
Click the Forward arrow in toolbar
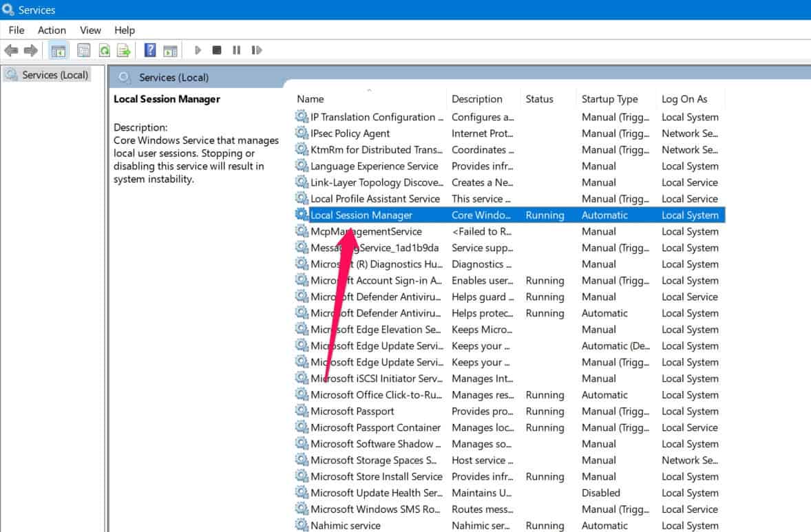tap(30, 50)
